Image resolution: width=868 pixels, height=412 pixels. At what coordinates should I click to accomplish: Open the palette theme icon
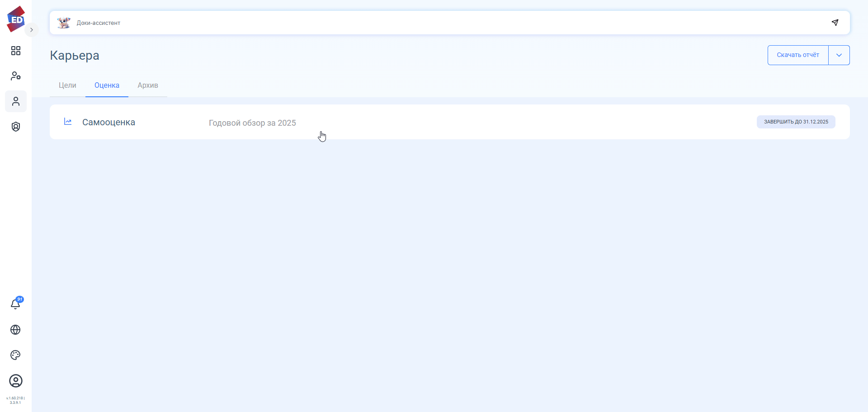tap(15, 355)
